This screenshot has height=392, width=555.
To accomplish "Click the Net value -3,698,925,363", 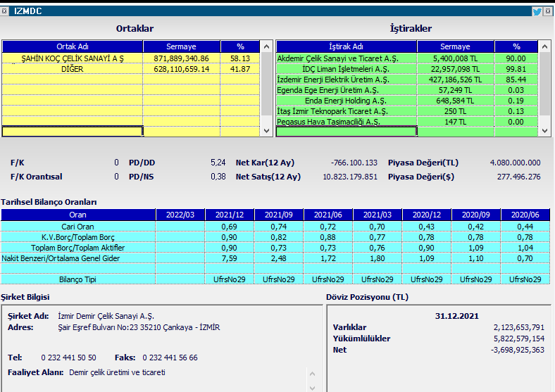I will (518, 350).
